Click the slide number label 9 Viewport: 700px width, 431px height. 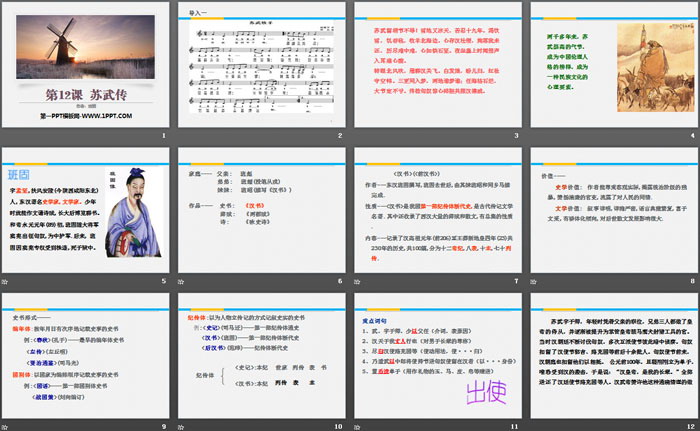164,427
